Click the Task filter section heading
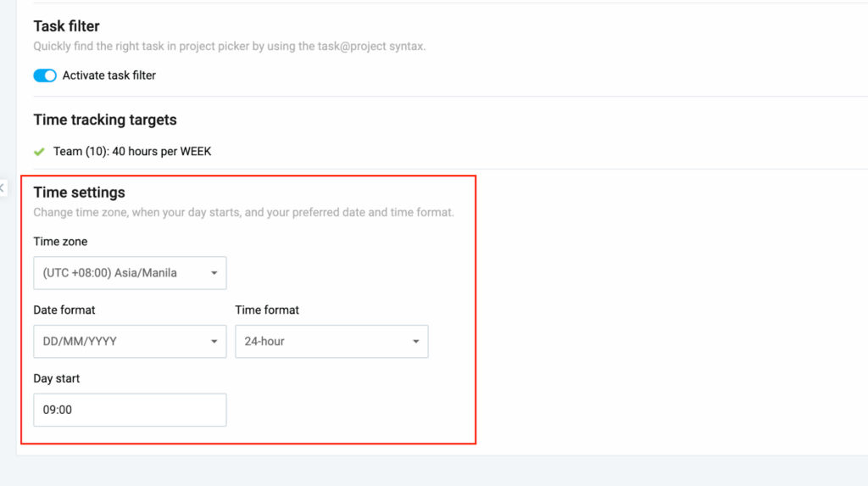 click(x=66, y=26)
